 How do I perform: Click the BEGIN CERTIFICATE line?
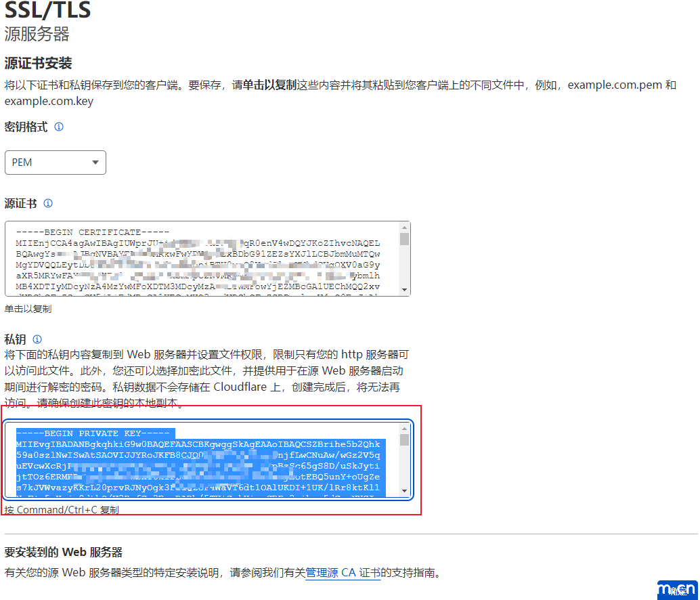(93, 232)
